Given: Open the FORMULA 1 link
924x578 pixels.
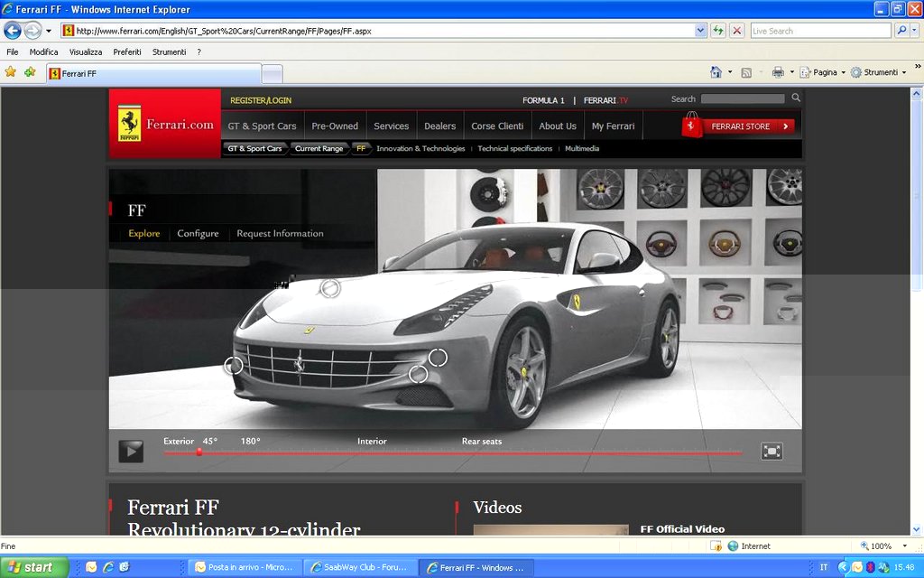Looking at the screenshot, I should [x=543, y=100].
